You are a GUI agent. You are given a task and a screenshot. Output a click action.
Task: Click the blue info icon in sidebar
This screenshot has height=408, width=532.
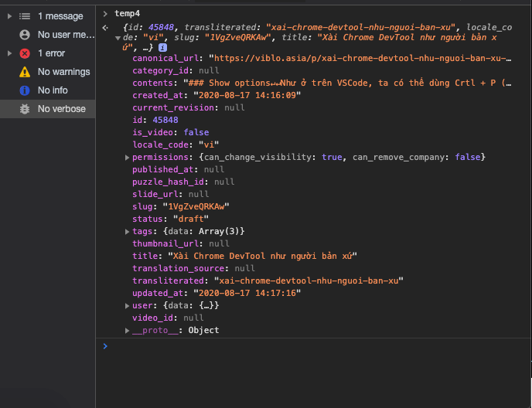tap(25, 90)
